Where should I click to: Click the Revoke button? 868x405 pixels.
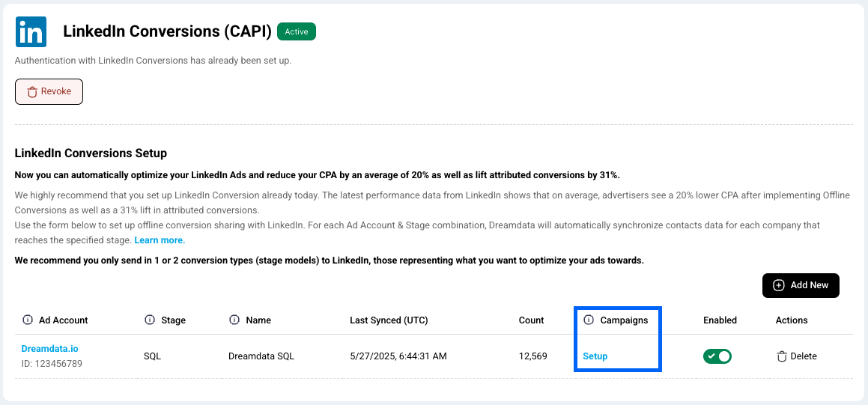pos(49,91)
